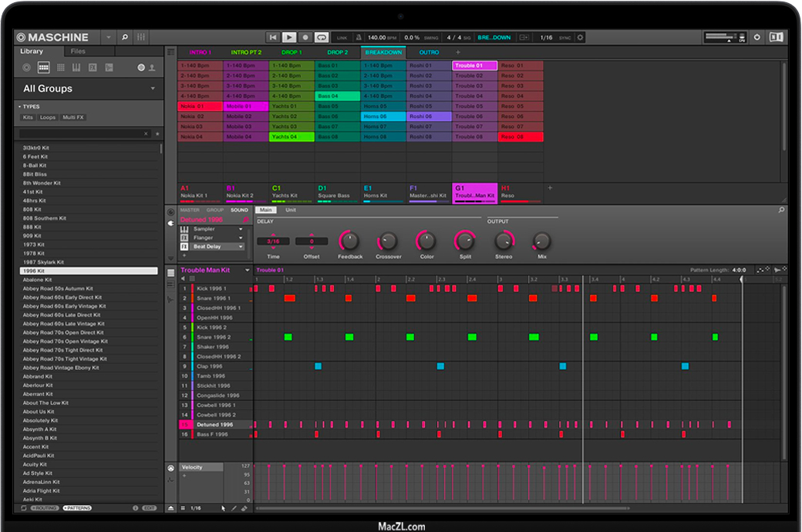Image resolution: width=802 pixels, height=532 pixels.
Task: Click the Record button in transport
Action: tap(305, 37)
